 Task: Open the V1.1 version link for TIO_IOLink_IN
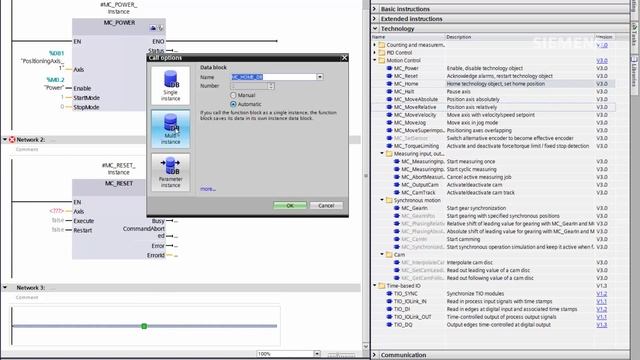click(602, 301)
